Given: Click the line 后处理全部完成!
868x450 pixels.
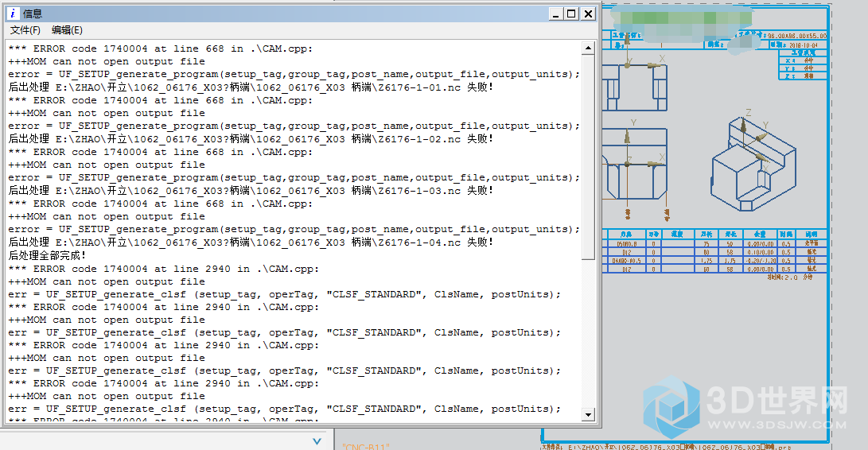Looking at the screenshot, I should [x=47, y=255].
